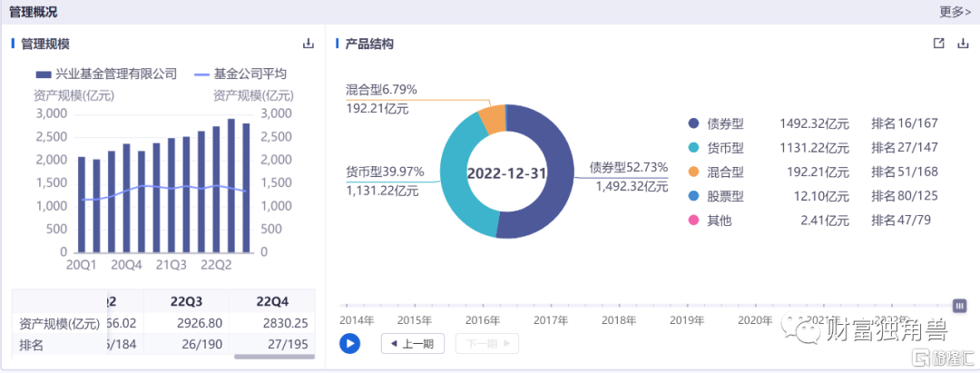Click the 排名 51/168 text
Image resolution: width=980 pixels, height=373 pixels.
(x=905, y=172)
